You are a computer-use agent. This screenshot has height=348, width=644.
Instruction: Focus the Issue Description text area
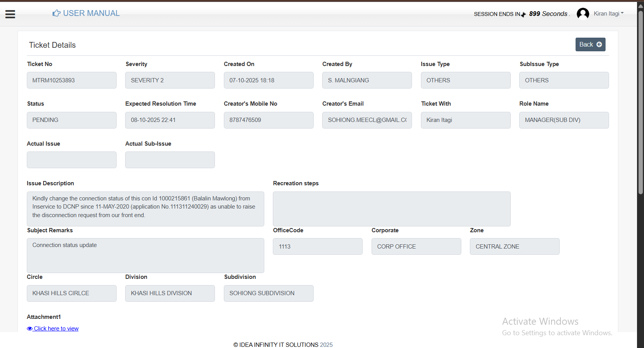coord(145,209)
